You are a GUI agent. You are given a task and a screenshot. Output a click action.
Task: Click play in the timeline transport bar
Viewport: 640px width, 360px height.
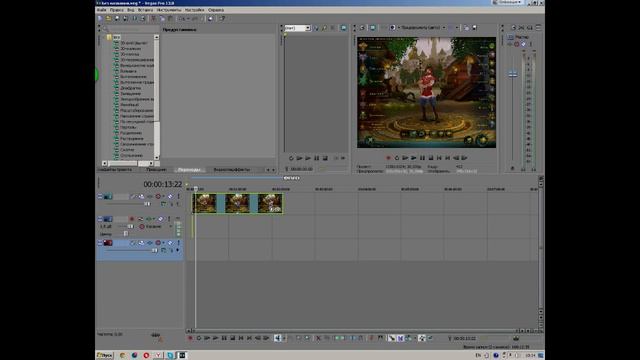click(x=216, y=338)
